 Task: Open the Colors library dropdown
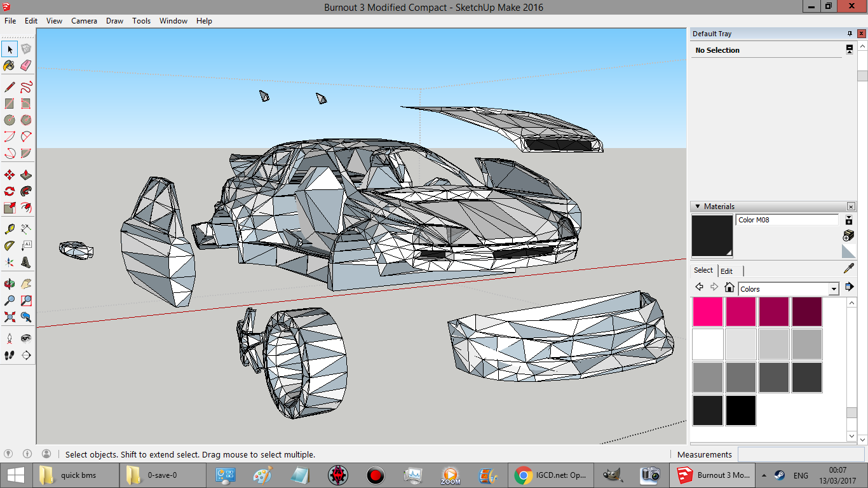[834, 289]
